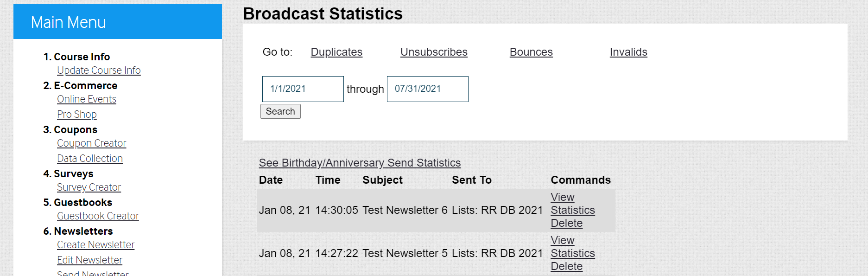
Task: Open the Invalids link
Action: [x=628, y=52]
